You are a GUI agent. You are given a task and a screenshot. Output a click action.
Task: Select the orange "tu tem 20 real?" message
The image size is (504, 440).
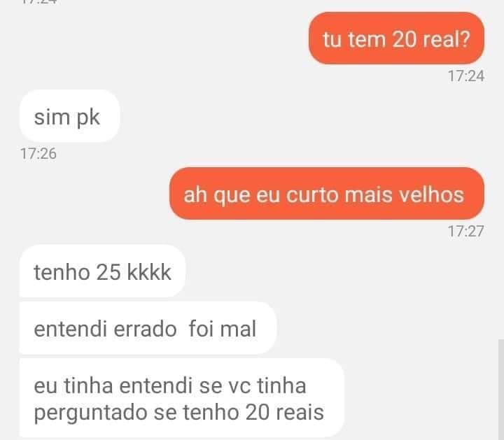click(x=396, y=38)
